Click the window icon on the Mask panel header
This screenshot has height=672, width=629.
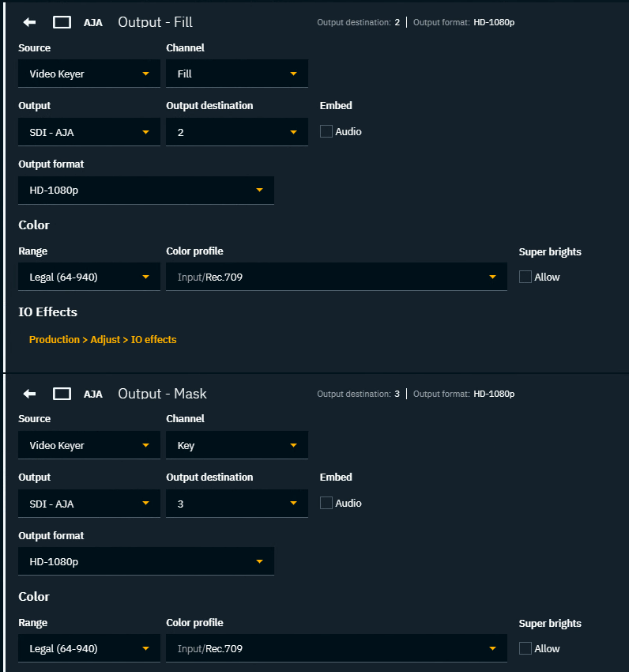click(62, 394)
